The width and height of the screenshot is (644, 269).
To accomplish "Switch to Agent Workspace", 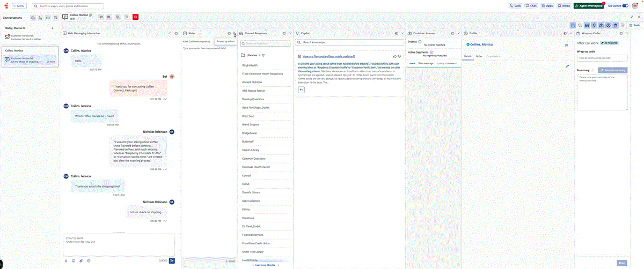I will tap(589, 6).
